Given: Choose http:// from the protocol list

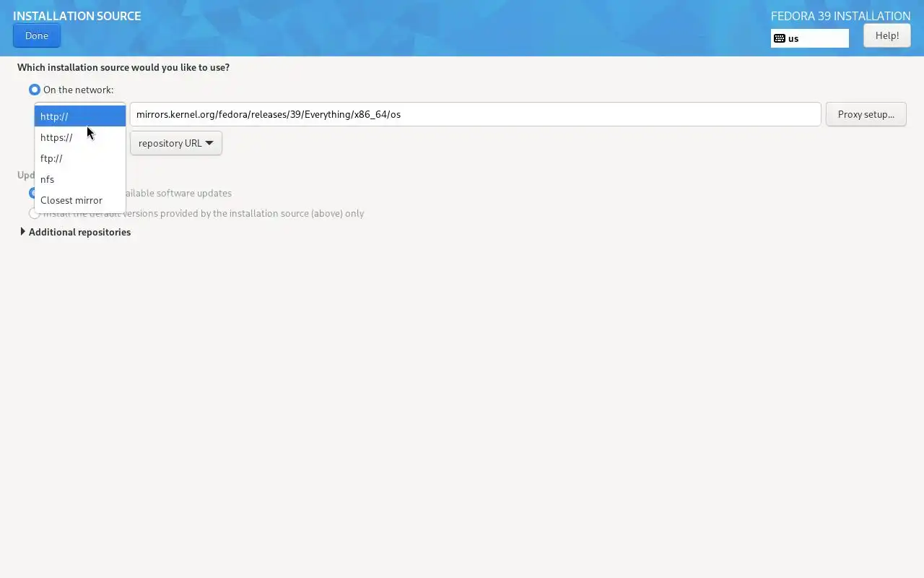Looking at the screenshot, I should pos(80,116).
